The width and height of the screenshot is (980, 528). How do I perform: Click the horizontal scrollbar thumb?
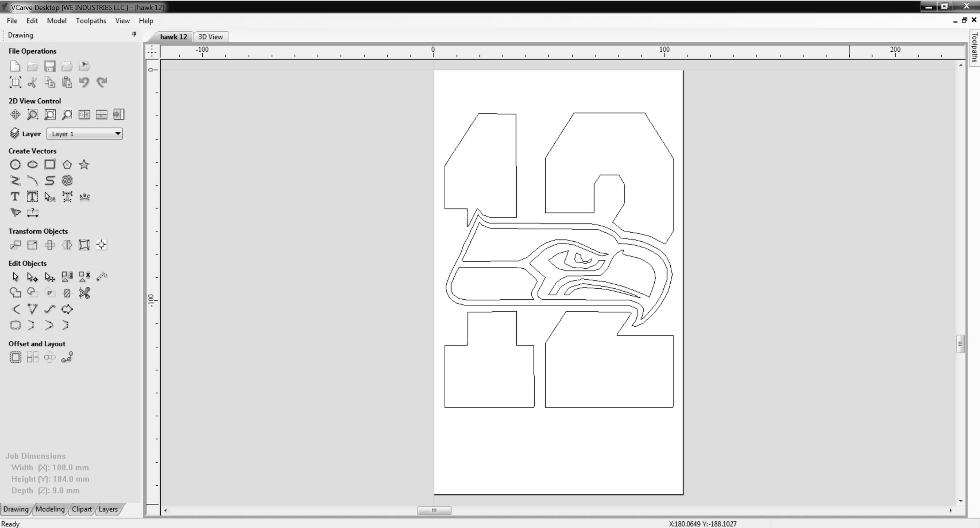tap(434, 510)
